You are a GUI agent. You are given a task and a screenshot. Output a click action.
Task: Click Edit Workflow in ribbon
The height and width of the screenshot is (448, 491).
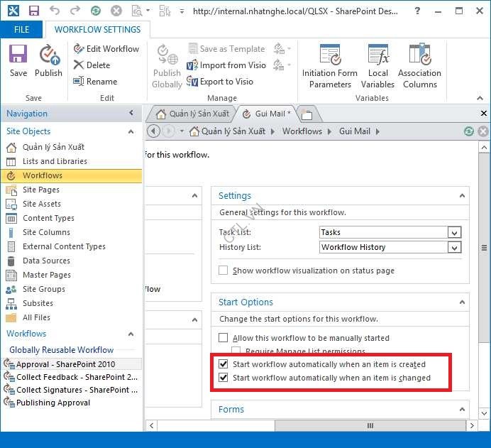(106, 49)
